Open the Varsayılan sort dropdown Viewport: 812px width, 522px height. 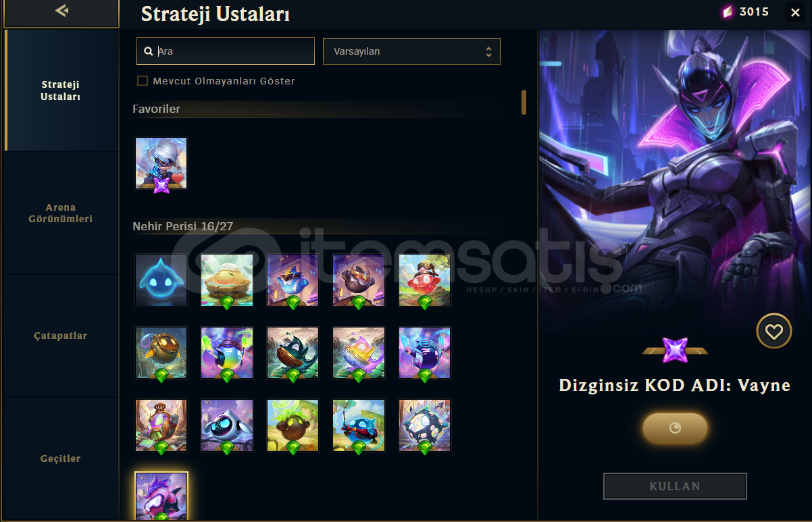[411, 51]
